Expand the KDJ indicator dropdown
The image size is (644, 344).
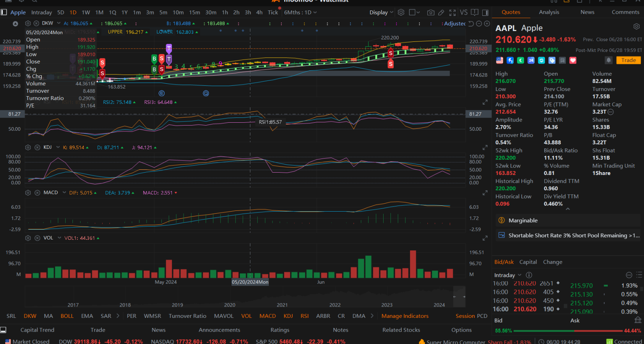(x=58, y=147)
